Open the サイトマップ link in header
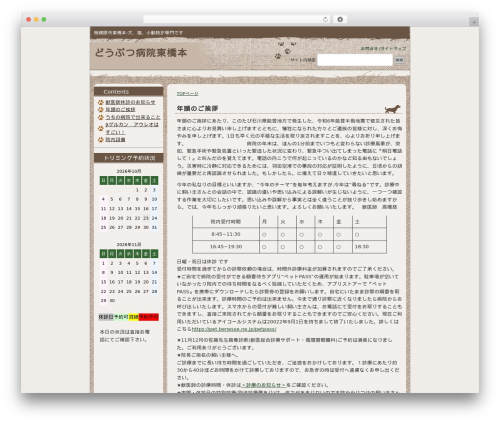The image size is (500, 423). click(x=393, y=48)
